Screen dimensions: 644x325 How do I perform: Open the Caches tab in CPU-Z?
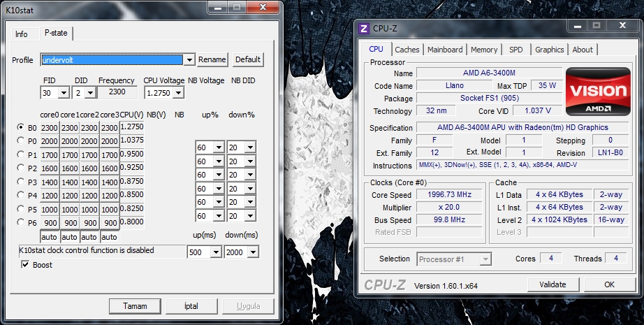(407, 50)
